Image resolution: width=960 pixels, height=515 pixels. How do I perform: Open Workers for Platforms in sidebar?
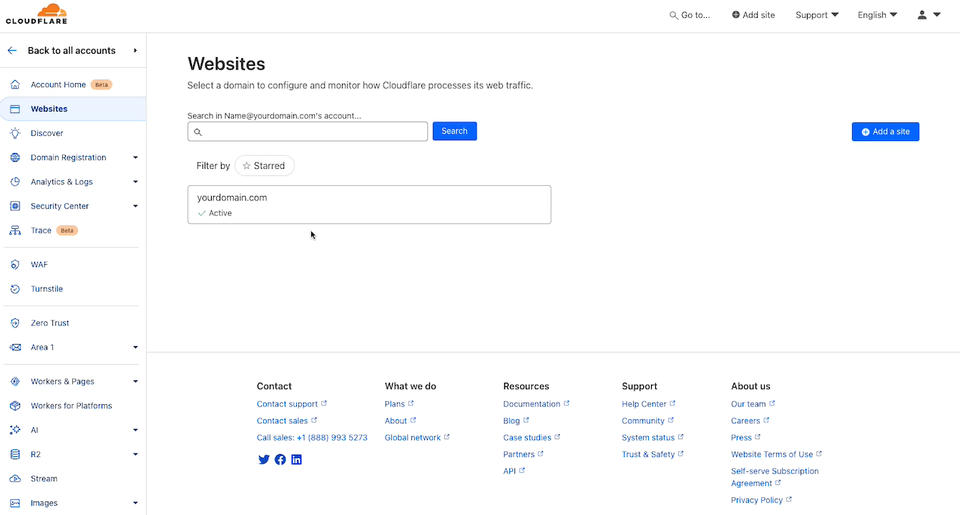71,405
